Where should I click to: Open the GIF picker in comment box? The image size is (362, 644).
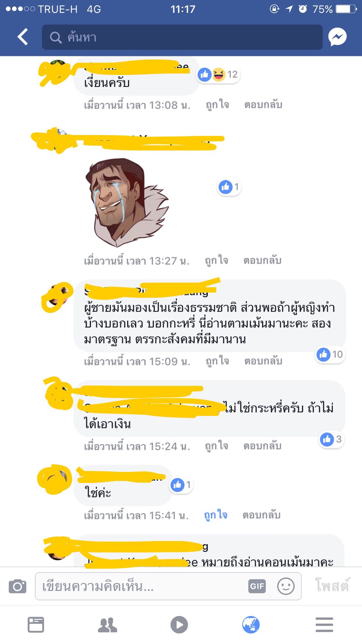pos(257,586)
